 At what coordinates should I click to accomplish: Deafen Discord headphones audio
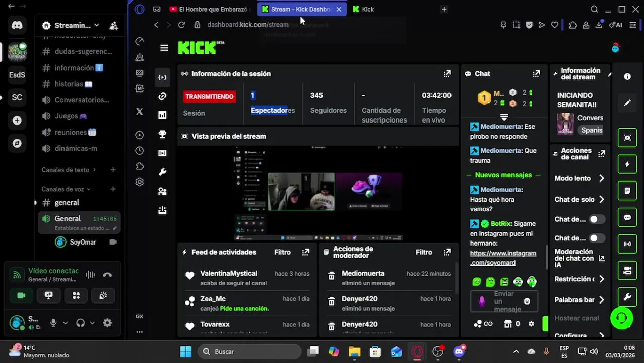[x=81, y=323]
